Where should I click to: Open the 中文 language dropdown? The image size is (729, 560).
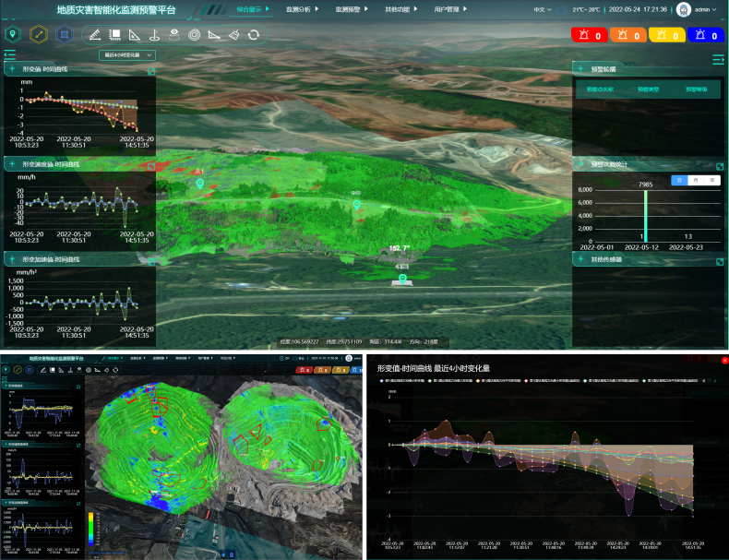click(x=543, y=10)
